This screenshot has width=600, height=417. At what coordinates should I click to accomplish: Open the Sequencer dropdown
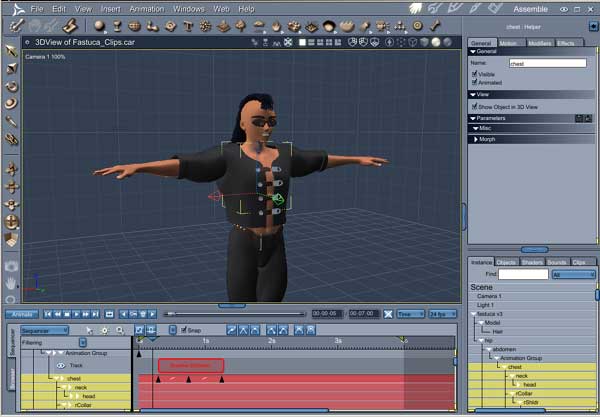coord(44,329)
